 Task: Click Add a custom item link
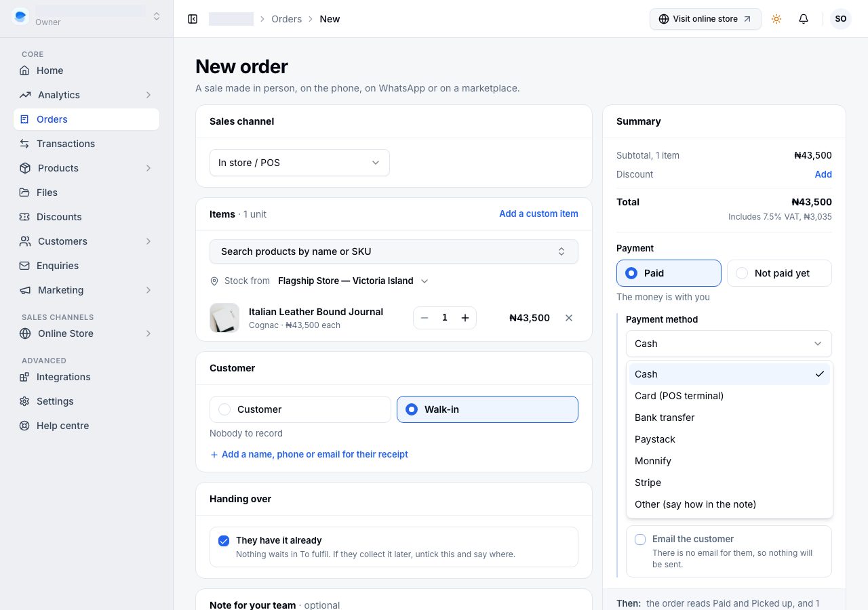click(x=538, y=213)
